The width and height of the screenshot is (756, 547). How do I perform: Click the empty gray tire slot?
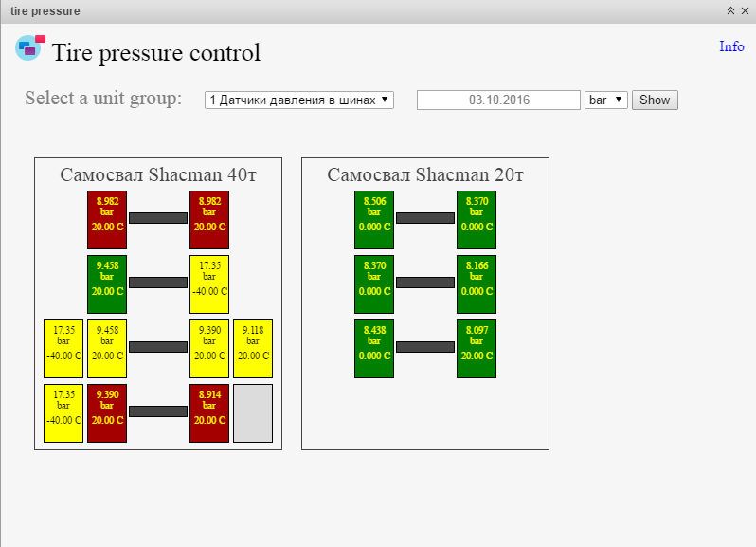point(253,412)
